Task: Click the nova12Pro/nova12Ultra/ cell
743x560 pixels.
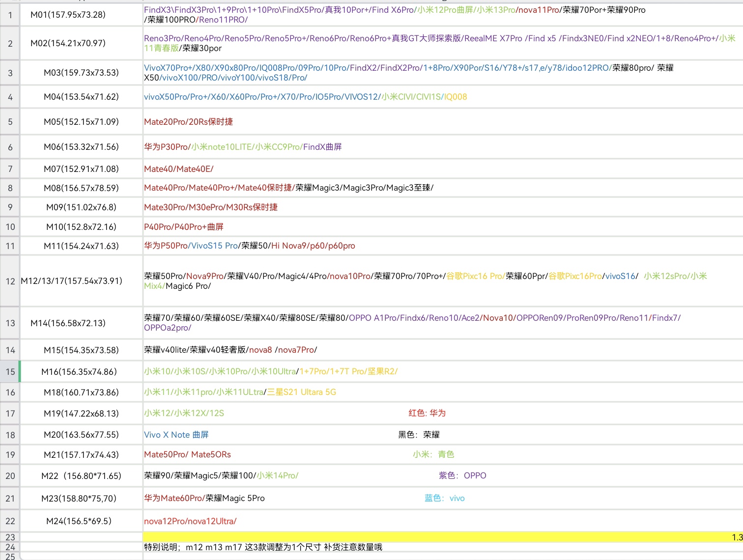Action: tap(442, 521)
